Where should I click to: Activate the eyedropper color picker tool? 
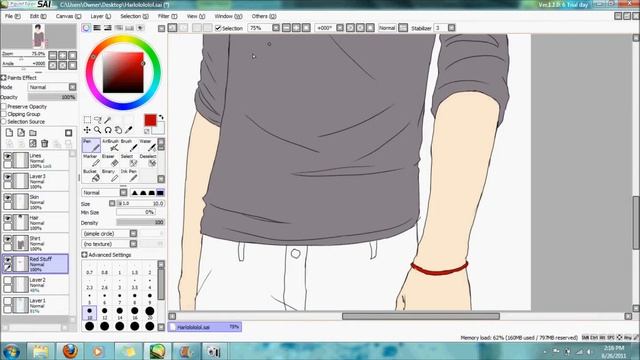click(129, 130)
